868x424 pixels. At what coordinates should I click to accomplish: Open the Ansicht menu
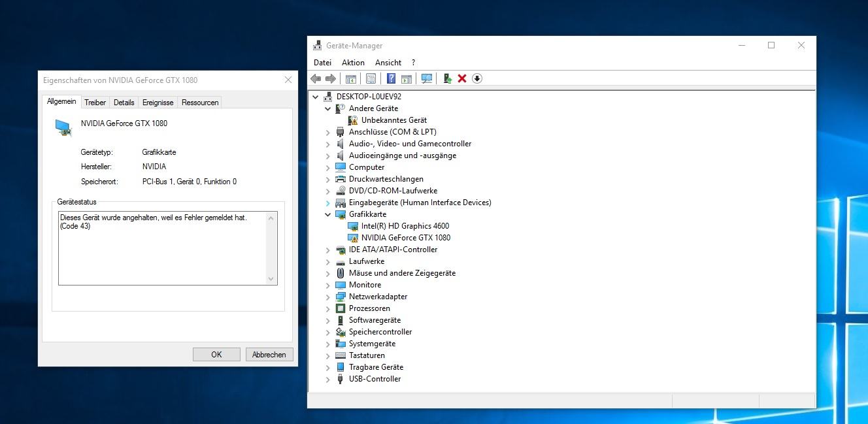tap(388, 63)
